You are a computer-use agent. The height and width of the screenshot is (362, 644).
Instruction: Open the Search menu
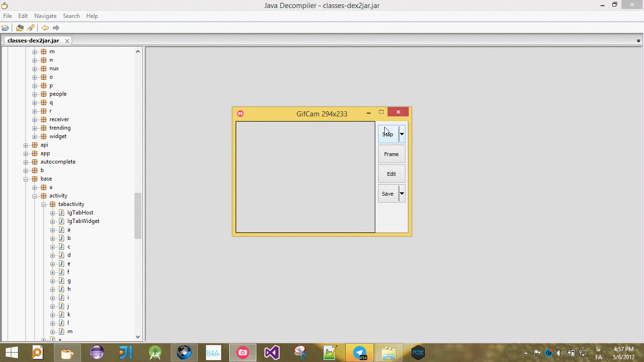click(x=71, y=16)
